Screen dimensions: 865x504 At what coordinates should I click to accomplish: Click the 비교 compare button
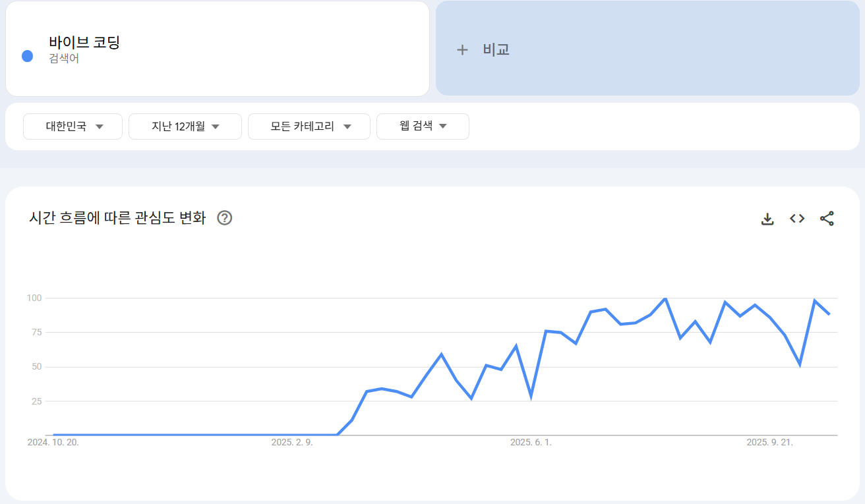(x=648, y=48)
